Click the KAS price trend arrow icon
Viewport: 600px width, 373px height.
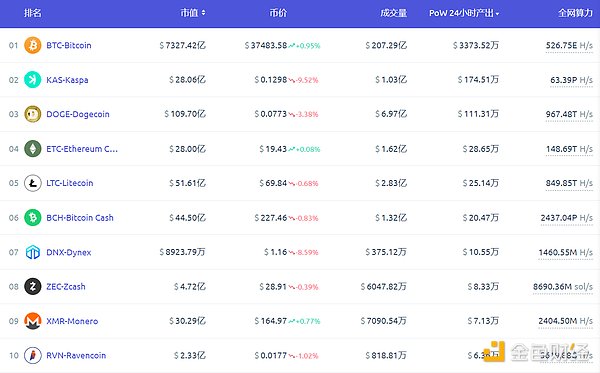click(292, 80)
